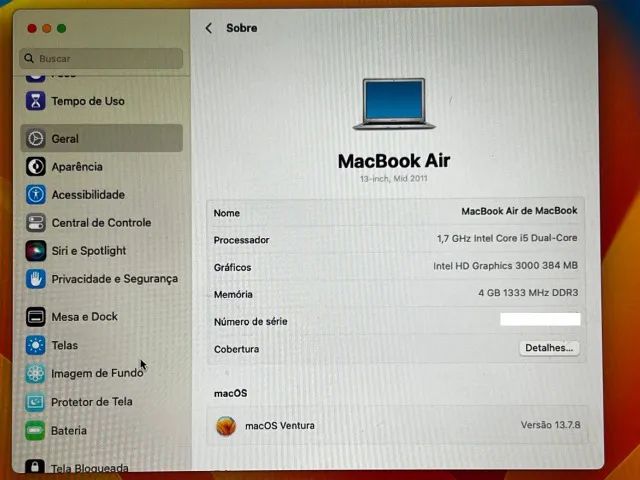Click the MacBook Air title heading
This screenshot has width=640, height=480.
click(394, 161)
